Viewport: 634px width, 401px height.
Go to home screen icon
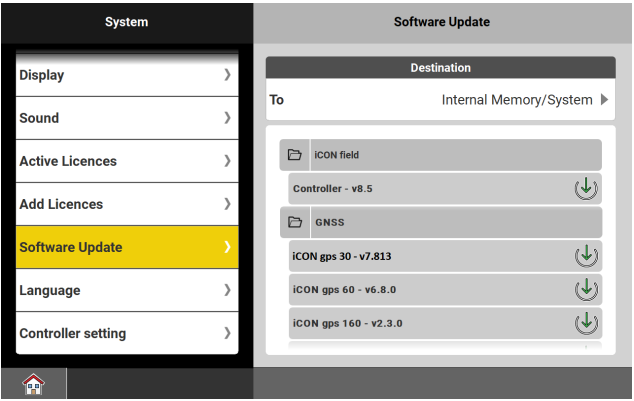[x=34, y=384]
